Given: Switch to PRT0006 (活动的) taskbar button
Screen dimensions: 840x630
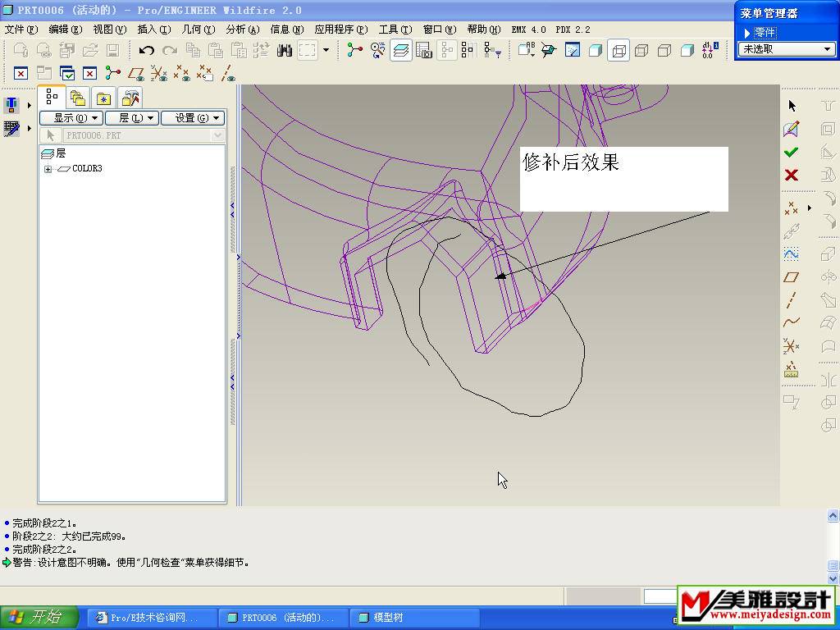Looking at the screenshot, I should pos(283,618).
